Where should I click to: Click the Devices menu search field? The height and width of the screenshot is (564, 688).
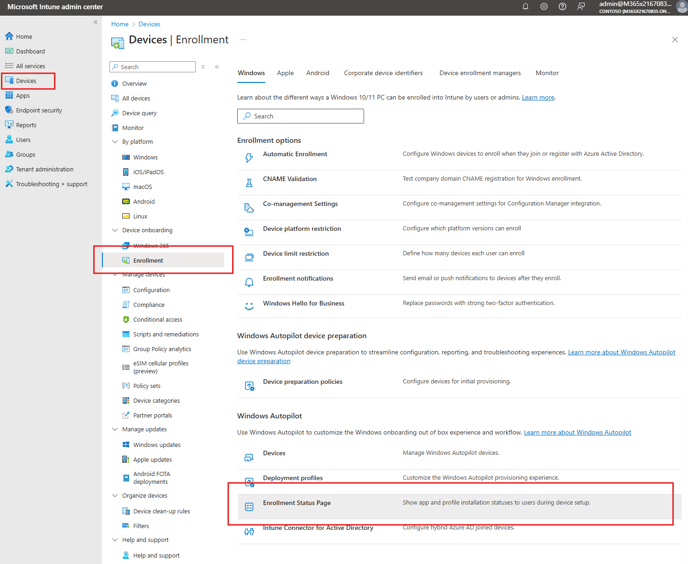pos(152,67)
